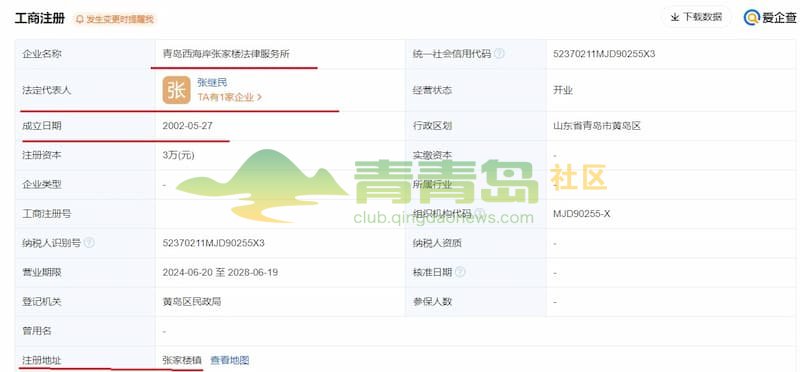
Task: Click the 曾用名 label
Action: click(37, 331)
